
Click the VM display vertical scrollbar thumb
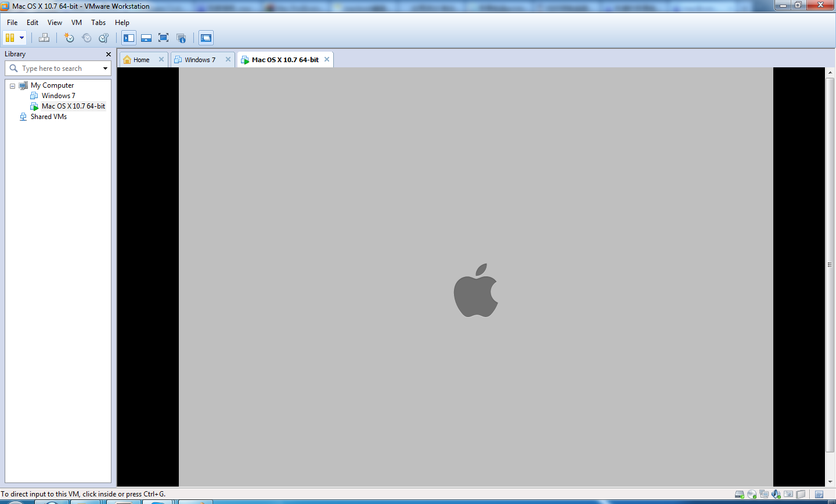[830, 265]
